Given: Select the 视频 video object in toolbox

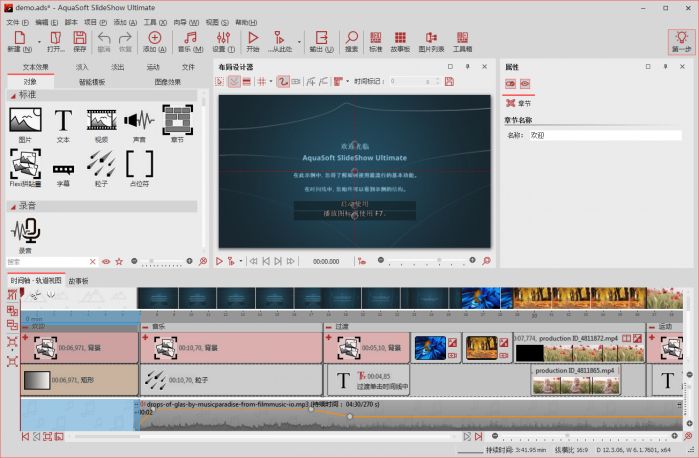Looking at the screenshot, I should [x=102, y=124].
